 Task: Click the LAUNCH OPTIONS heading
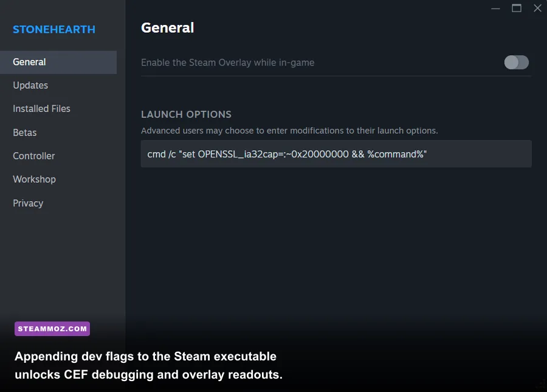point(187,114)
